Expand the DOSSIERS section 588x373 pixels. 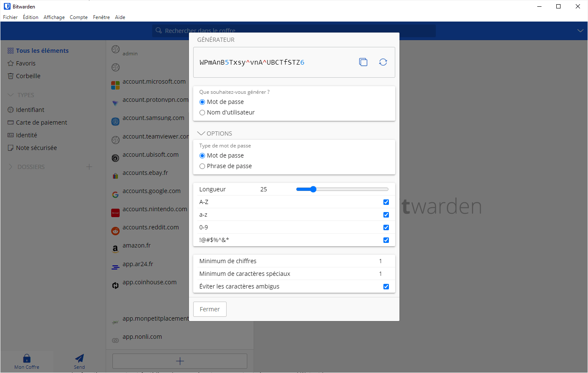10,166
